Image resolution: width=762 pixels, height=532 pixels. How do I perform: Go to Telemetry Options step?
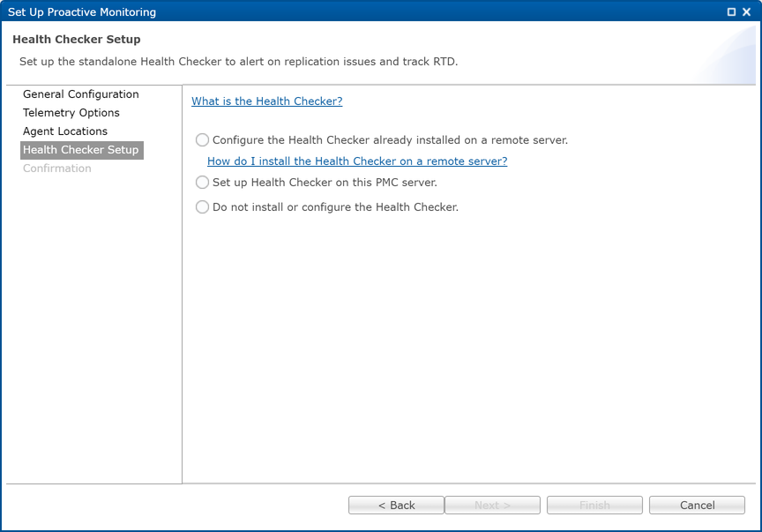(71, 112)
